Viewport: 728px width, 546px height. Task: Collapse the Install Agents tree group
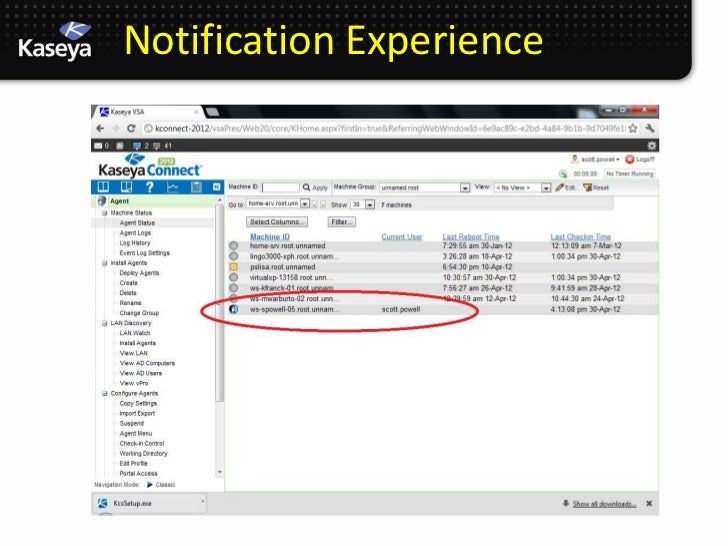104,263
